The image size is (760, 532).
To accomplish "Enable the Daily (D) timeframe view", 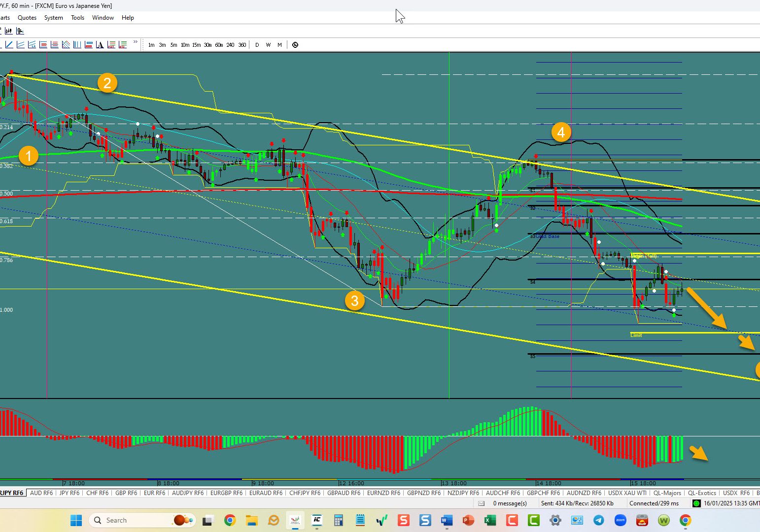I will 257,45.
